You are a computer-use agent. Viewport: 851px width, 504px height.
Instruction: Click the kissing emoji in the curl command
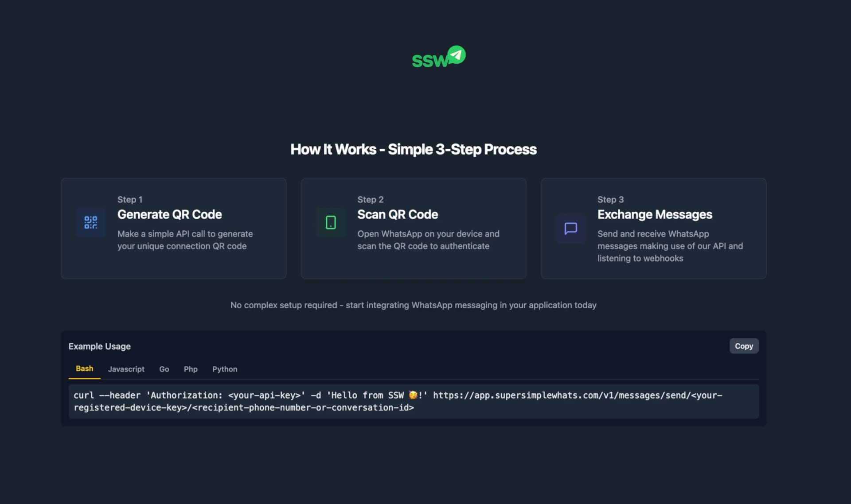tap(413, 395)
